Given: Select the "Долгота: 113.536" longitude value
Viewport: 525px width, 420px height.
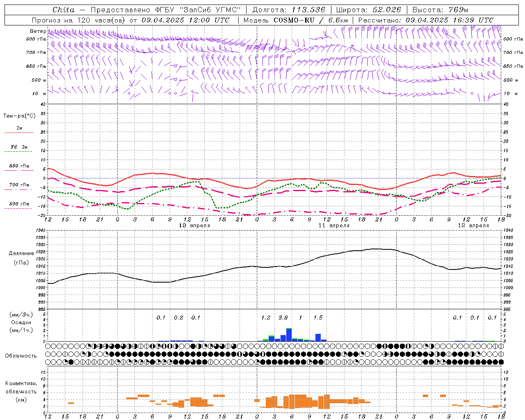Looking at the screenshot, I should pyautogui.click(x=289, y=10).
